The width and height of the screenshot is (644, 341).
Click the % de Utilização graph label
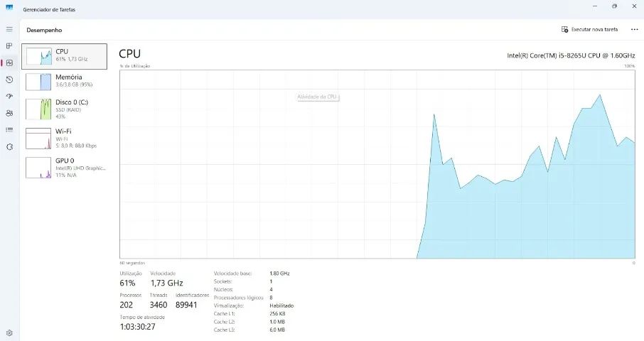coord(135,66)
